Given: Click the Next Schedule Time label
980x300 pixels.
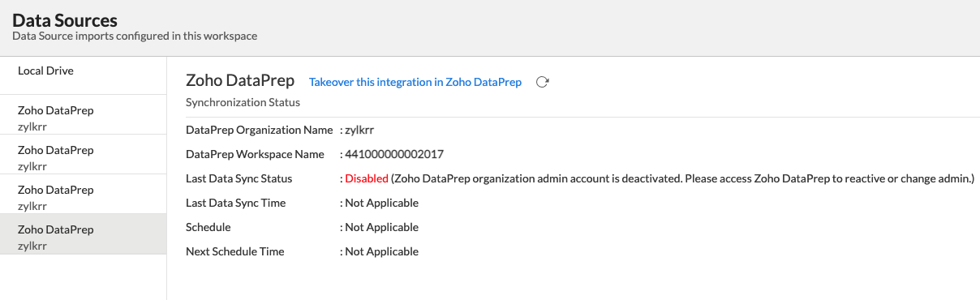Looking at the screenshot, I should tap(235, 251).
